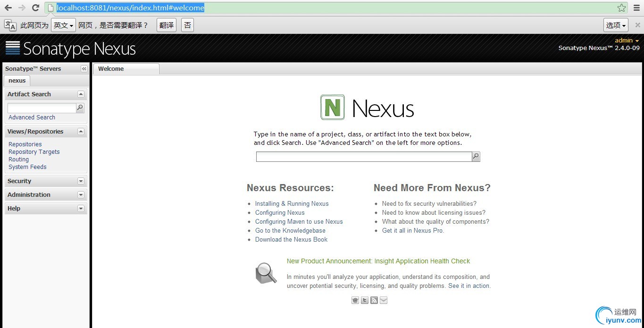Click the 否 decline button
This screenshot has width=644, height=328.
coord(188,25)
